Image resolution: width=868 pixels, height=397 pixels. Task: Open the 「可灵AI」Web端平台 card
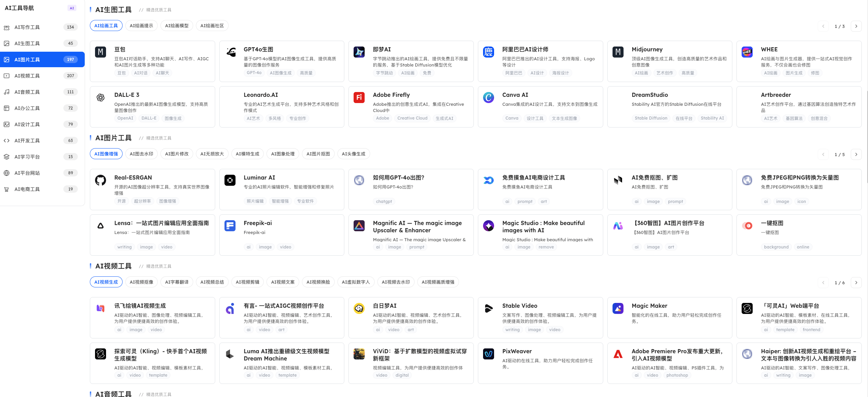799,318
